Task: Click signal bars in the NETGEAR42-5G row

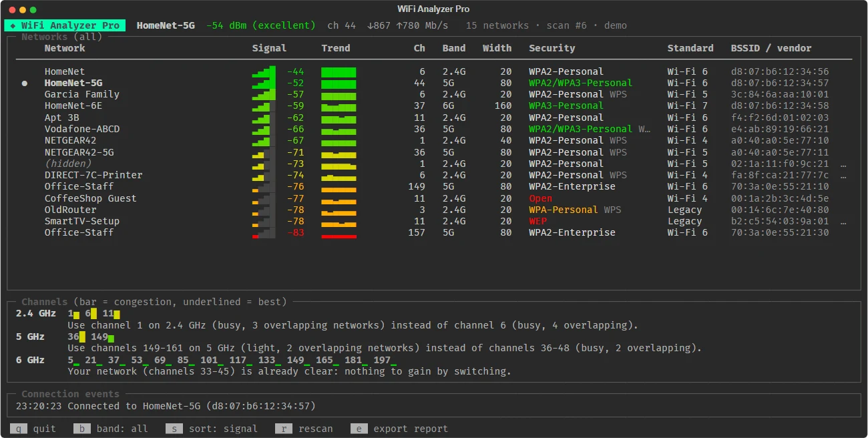Action: 264,152
